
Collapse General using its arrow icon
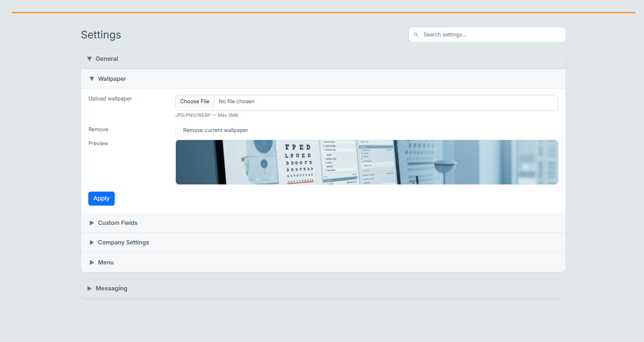tap(89, 59)
